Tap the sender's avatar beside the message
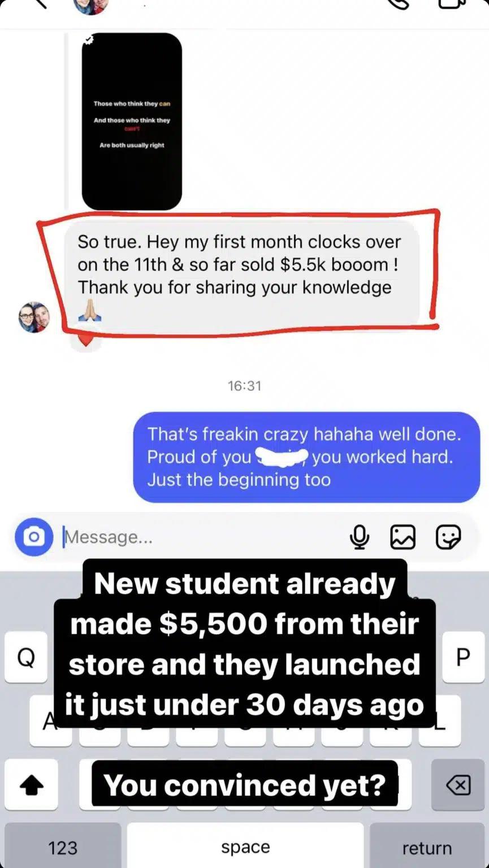 click(34, 317)
